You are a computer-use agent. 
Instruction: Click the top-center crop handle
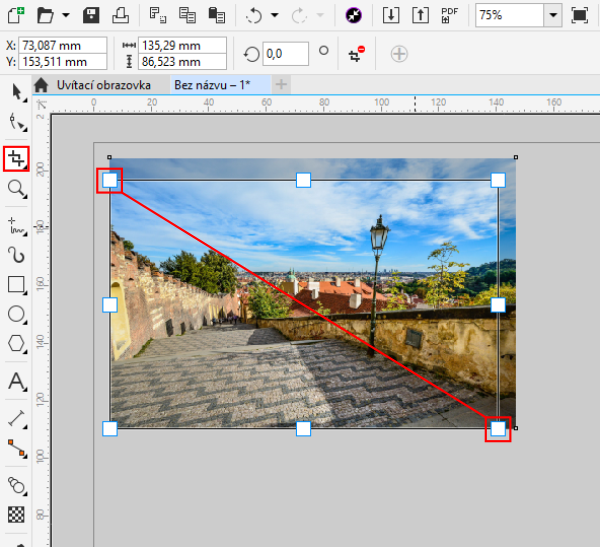[303, 180]
